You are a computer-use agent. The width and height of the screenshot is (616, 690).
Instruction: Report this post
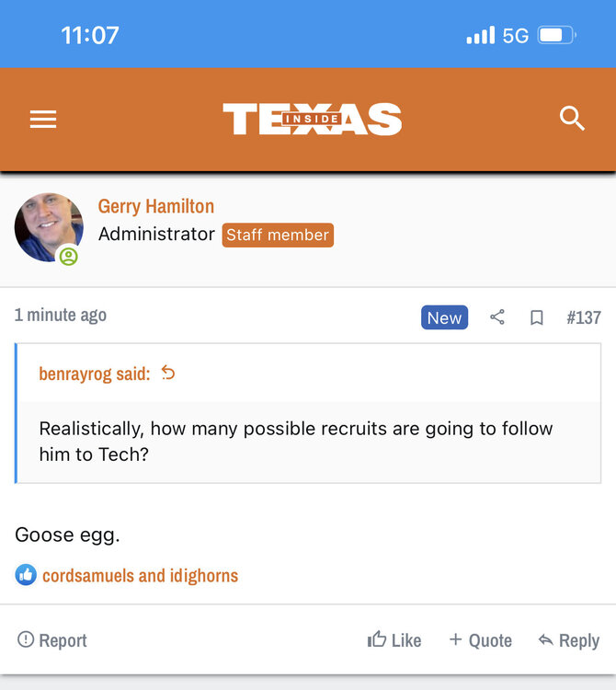click(x=52, y=640)
